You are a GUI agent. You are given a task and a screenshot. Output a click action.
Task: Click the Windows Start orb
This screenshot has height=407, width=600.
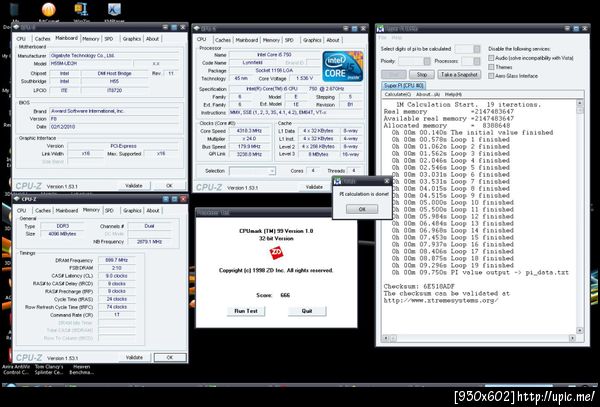coord(11,386)
